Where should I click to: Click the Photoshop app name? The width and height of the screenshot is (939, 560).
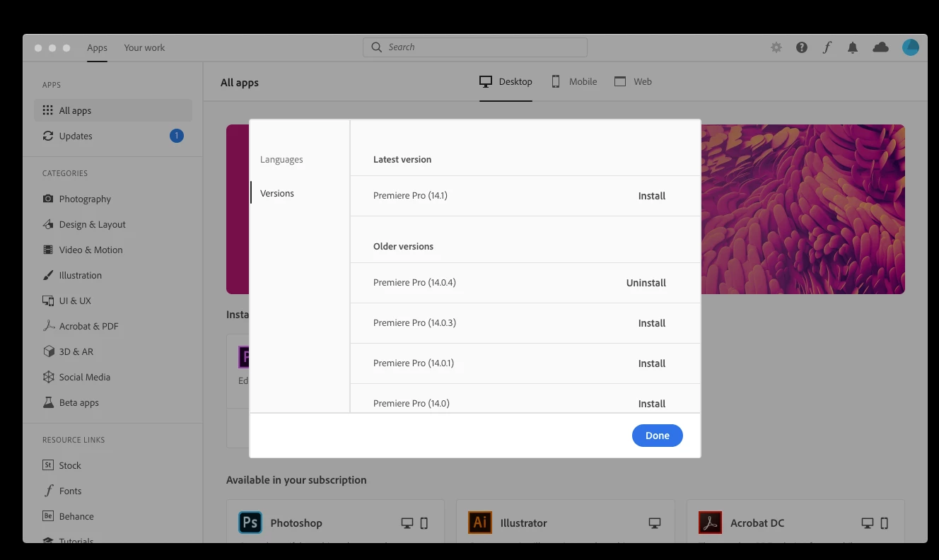tap(296, 523)
